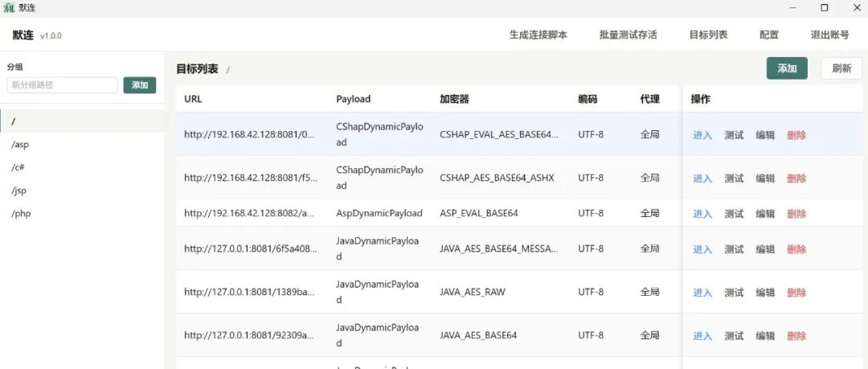Click 删除 for ASP_EVAL_BASE64 row
868x369 pixels.
796,214
